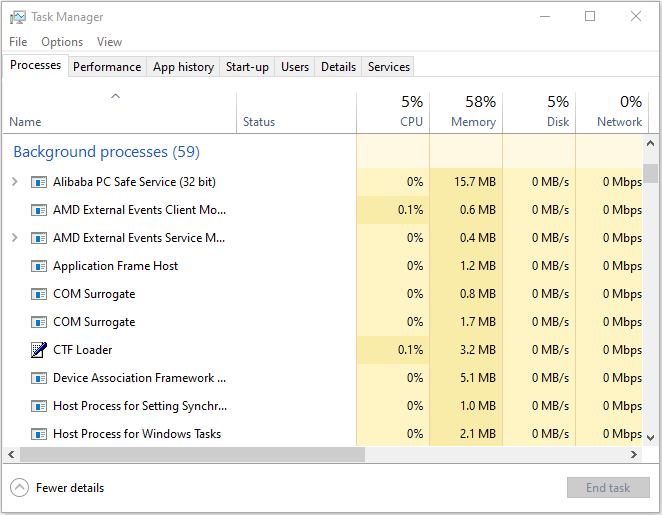Click the Task Manager title bar icon
This screenshot has width=662, height=515.
pos(18,17)
